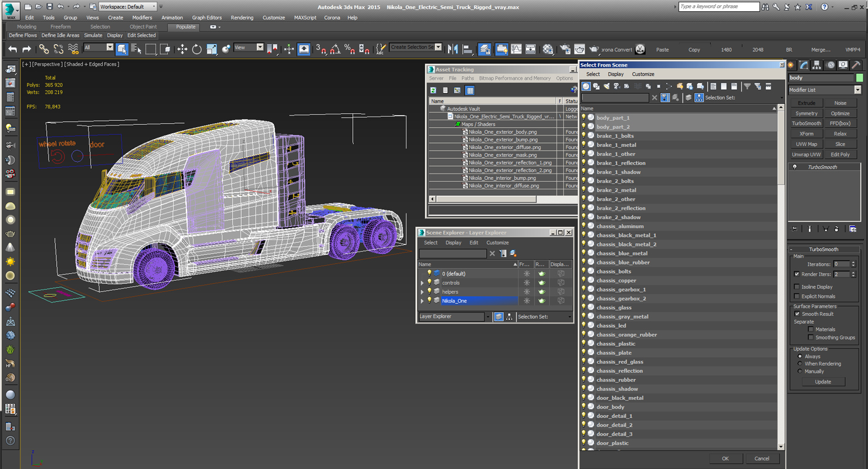Image resolution: width=868 pixels, height=469 pixels.
Task: Uncheck the Smooth Result checkbox
Action: 796,314
